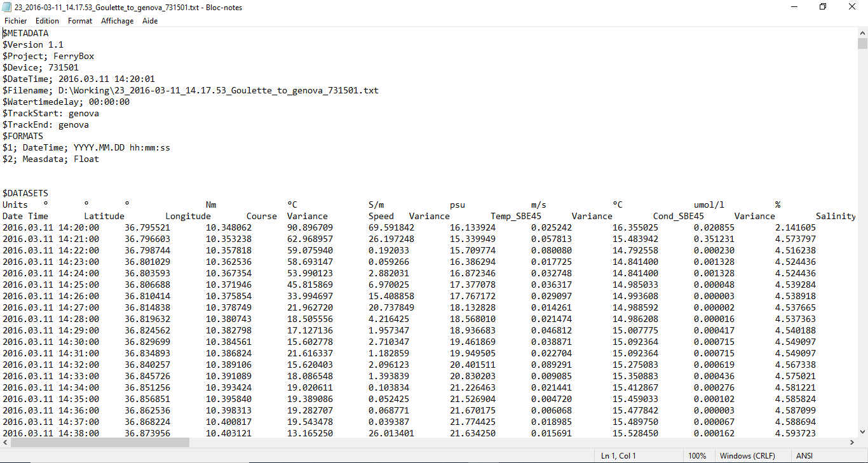
Task: Click the Cond_SBE45 column header
Action: point(679,216)
